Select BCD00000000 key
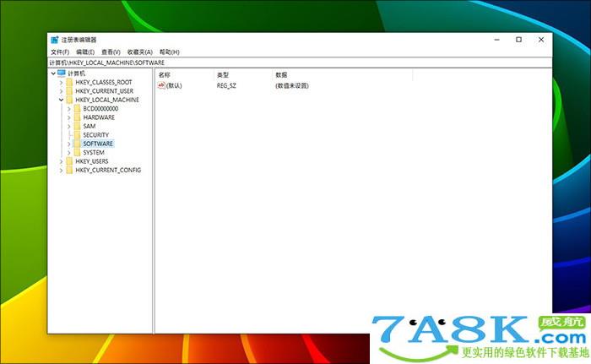Screen dimensions: 591x364 tap(100, 109)
